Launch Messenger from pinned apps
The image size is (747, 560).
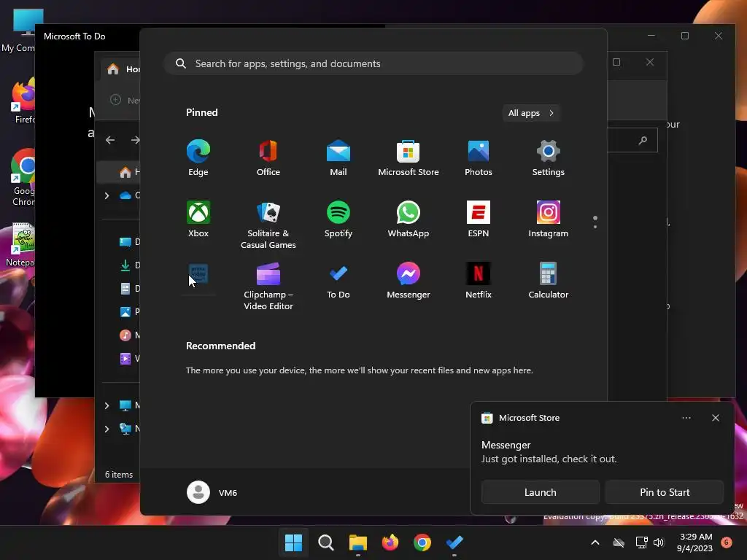[x=409, y=281]
